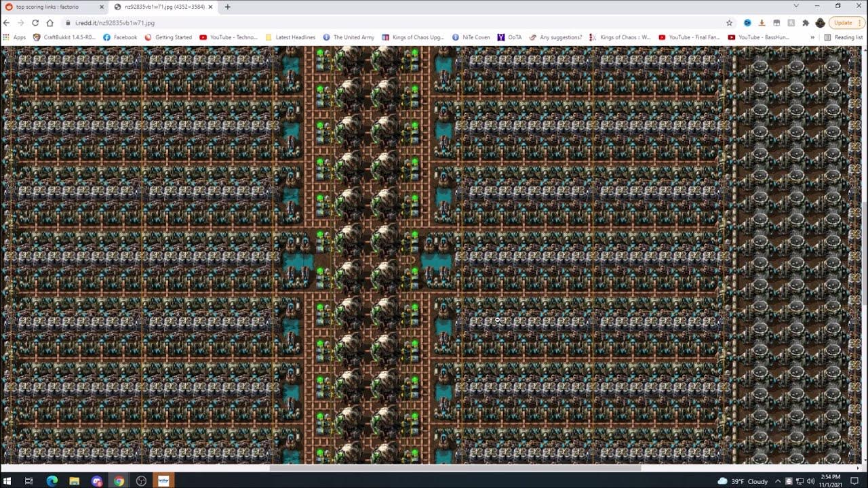868x488 pixels.
Task: Open the OoTA bookmark
Action: point(510,37)
